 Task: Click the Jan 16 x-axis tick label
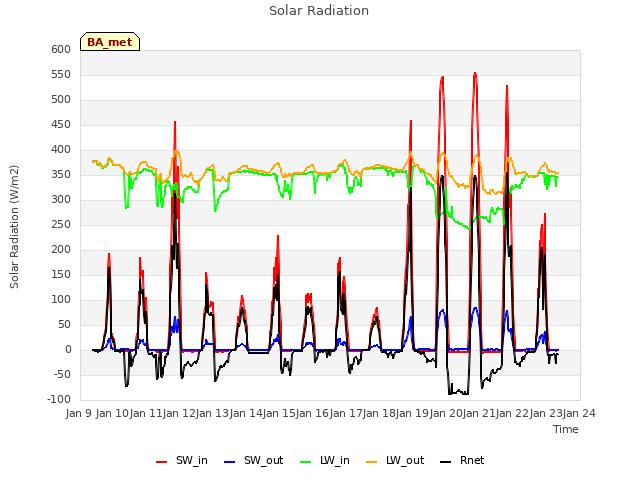[x=312, y=413]
